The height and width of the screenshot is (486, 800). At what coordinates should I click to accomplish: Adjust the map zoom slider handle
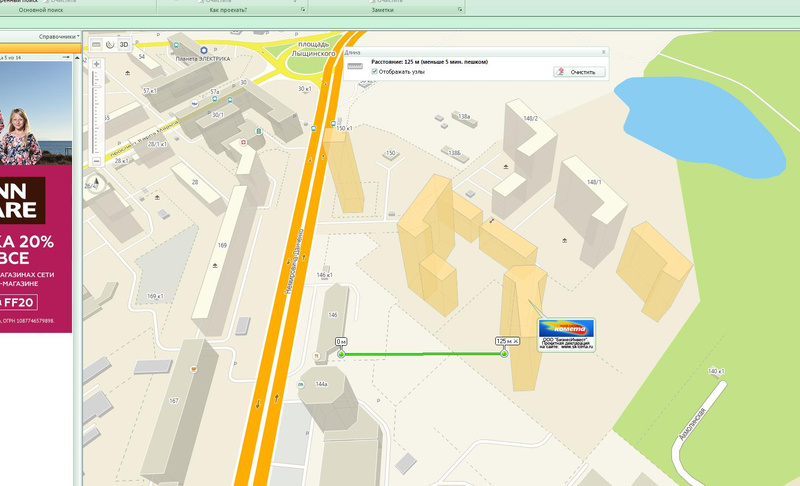click(x=96, y=88)
